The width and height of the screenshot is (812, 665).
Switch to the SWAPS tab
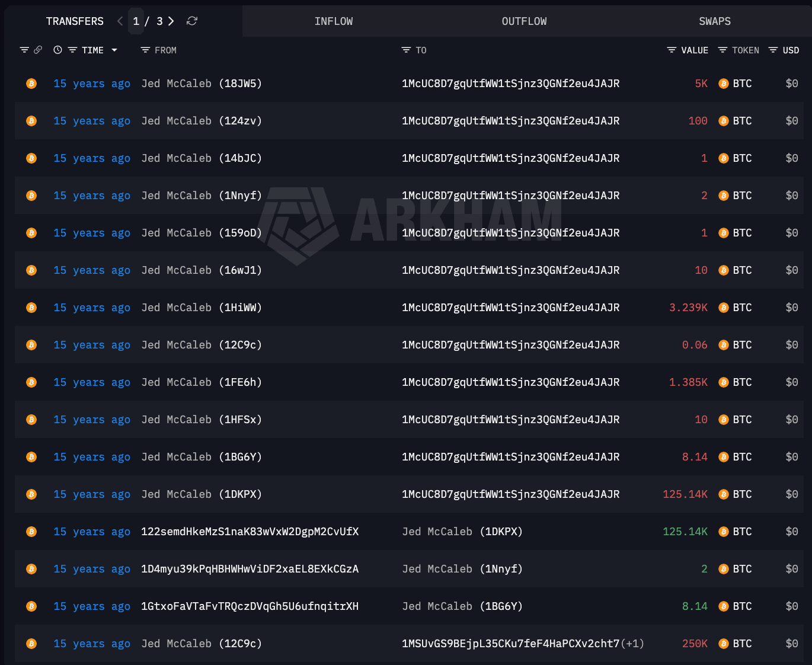(x=715, y=21)
